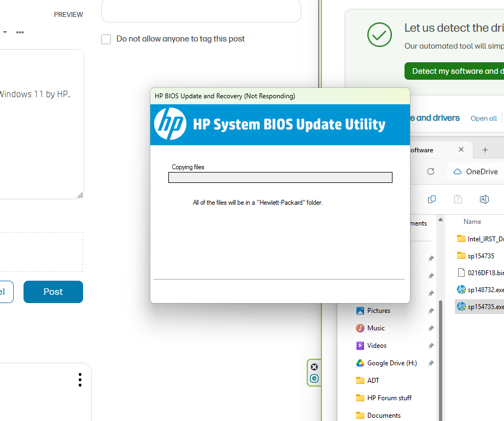This screenshot has height=421, width=504.
Task: Select the Intel_IRST_Dr folder
Action: coord(480,239)
